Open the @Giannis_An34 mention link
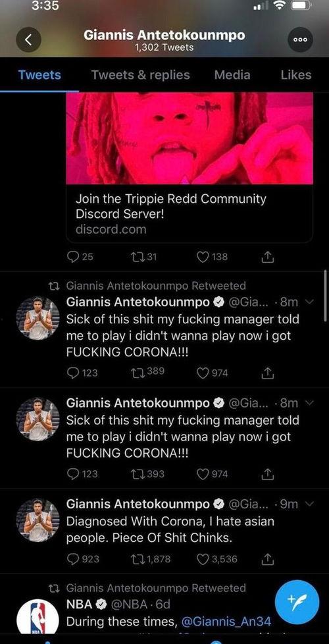Viewport: 329px width, 644px height. 226,622
